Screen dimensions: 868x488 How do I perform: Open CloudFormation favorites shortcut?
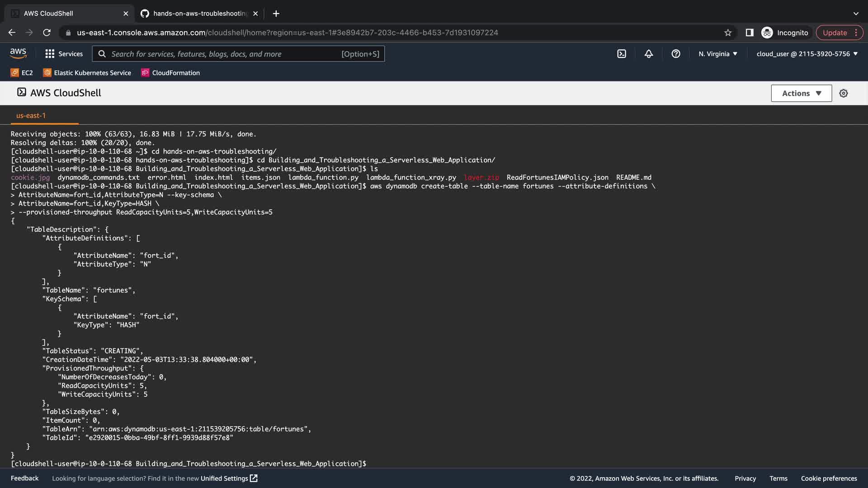click(170, 73)
